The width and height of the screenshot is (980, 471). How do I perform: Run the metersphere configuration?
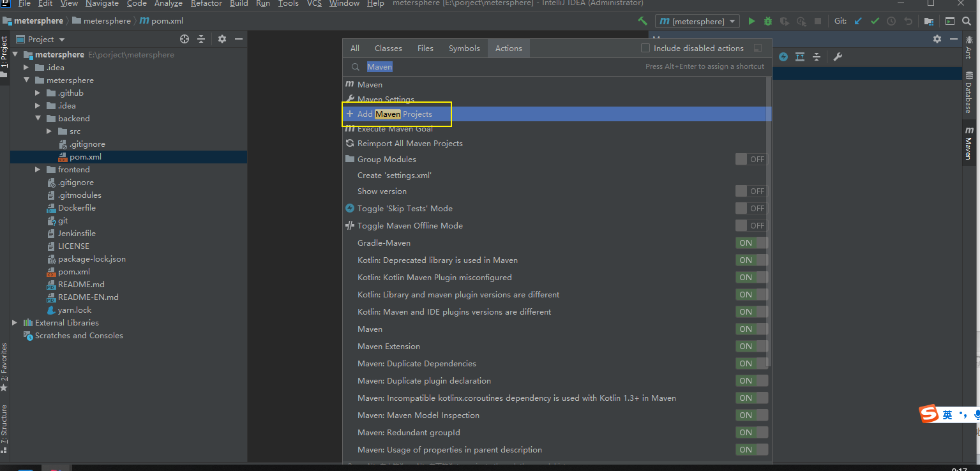[751, 21]
